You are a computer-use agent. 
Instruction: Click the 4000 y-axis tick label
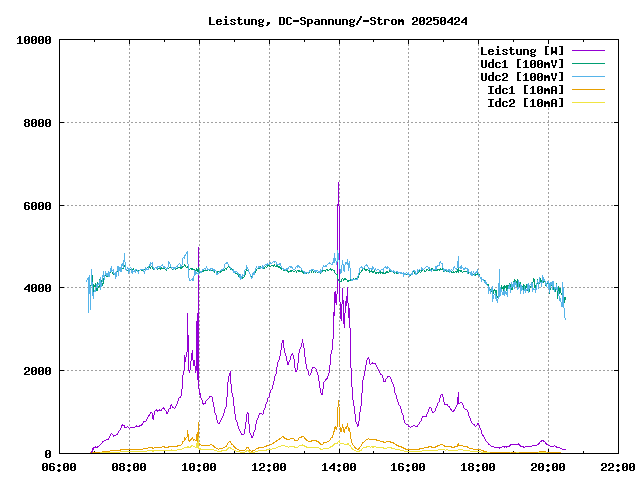click(37, 288)
